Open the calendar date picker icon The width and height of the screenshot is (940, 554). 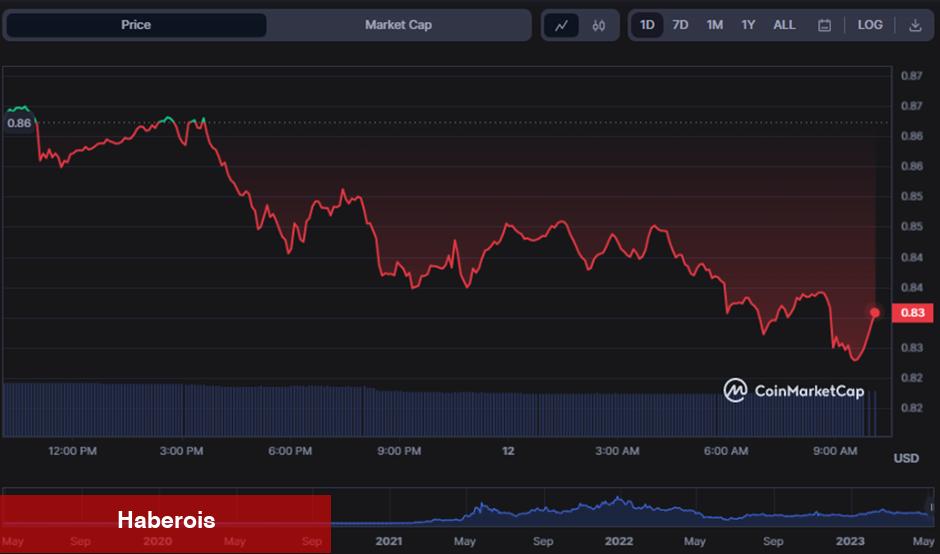(824, 25)
